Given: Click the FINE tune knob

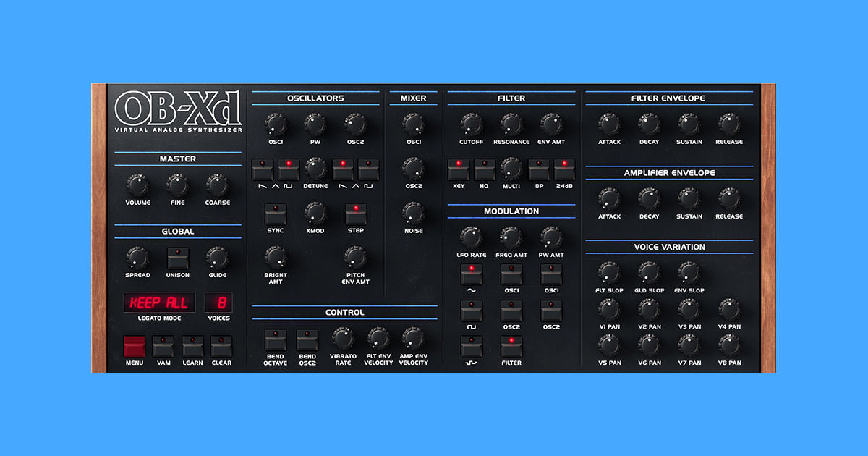Looking at the screenshot, I should coord(178,185).
